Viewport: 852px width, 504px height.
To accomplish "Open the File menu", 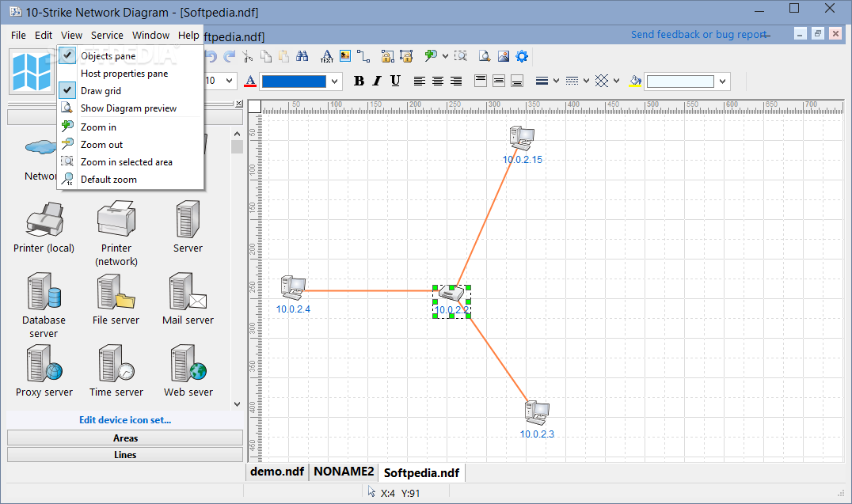I will pos(18,36).
